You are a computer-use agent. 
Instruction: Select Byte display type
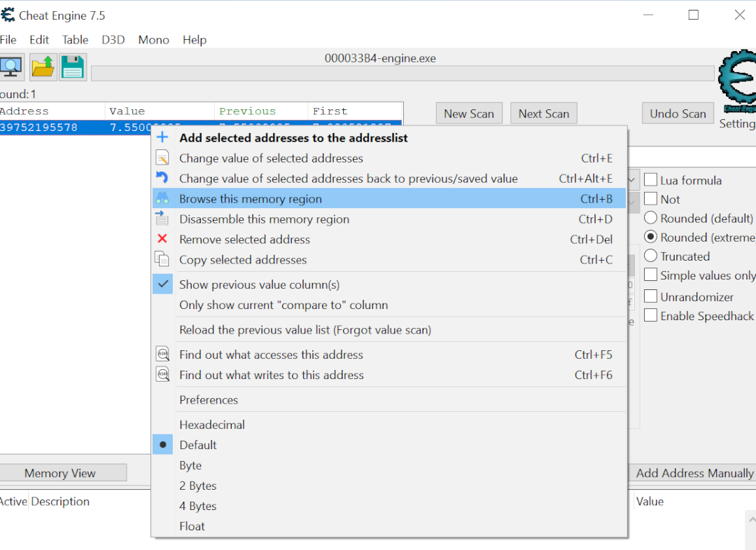pos(389,465)
